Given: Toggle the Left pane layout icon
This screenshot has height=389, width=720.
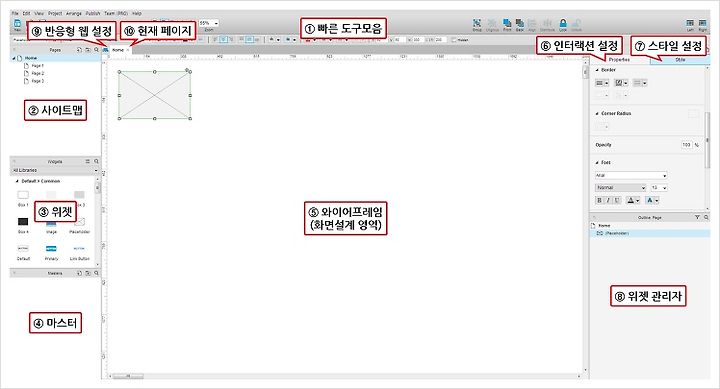Looking at the screenshot, I should [690, 23].
